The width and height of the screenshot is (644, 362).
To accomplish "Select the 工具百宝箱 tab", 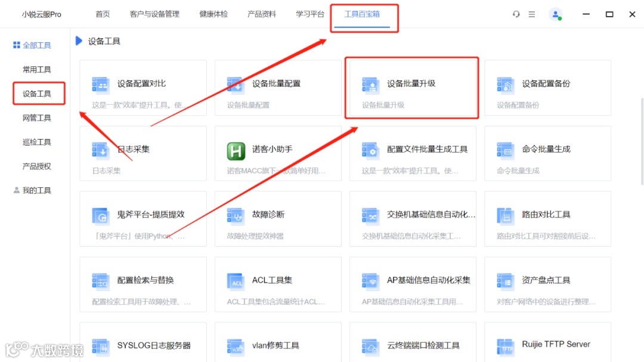I will (362, 14).
